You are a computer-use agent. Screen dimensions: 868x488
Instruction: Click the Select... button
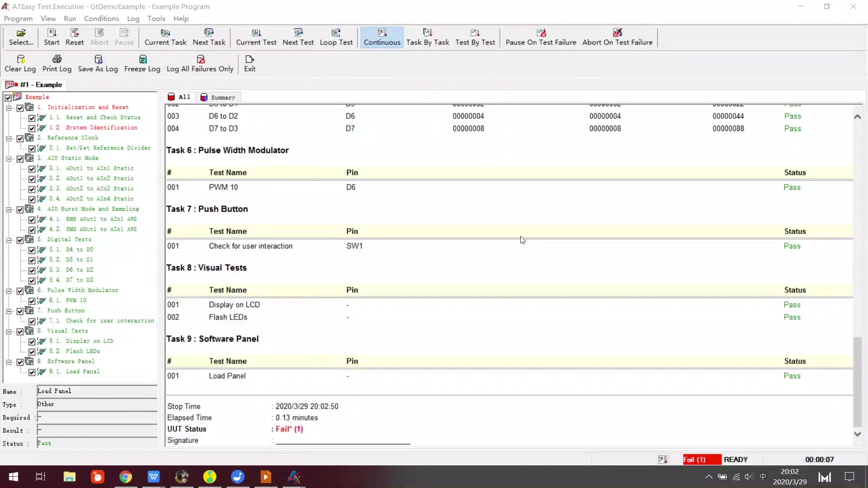21,37
